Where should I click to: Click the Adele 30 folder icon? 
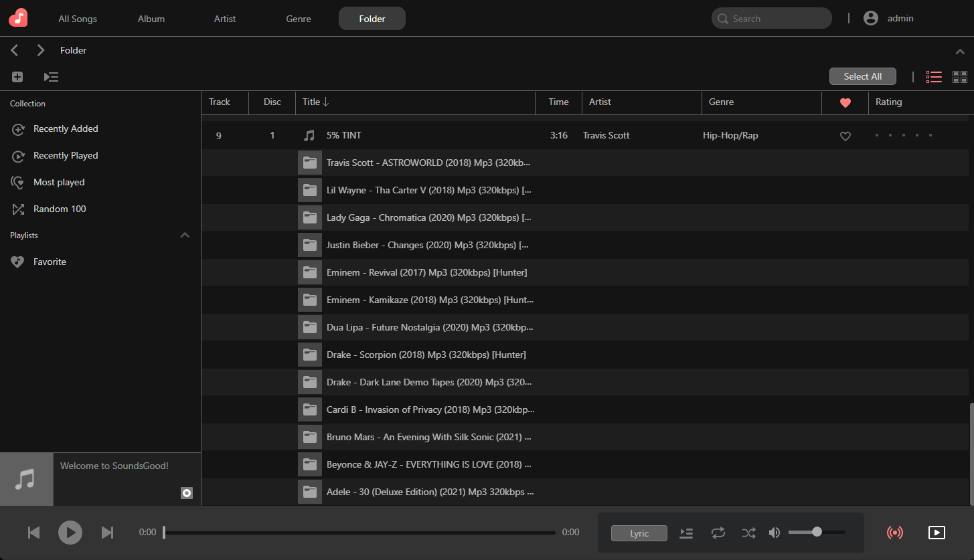coord(310,492)
